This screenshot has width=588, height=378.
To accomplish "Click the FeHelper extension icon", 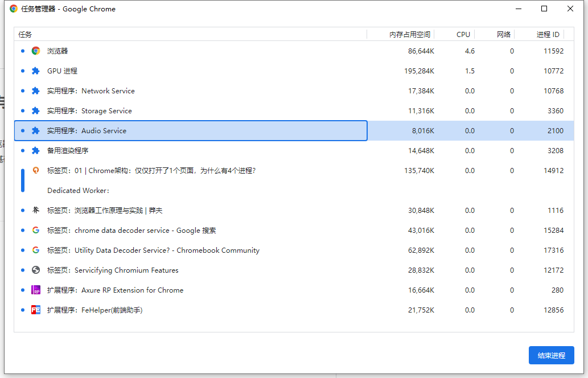I will [36, 310].
